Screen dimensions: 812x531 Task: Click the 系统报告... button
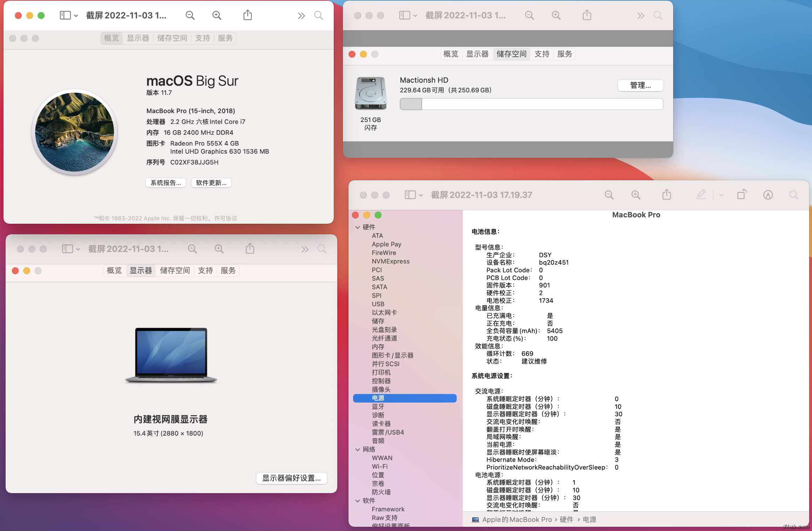(x=165, y=183)
